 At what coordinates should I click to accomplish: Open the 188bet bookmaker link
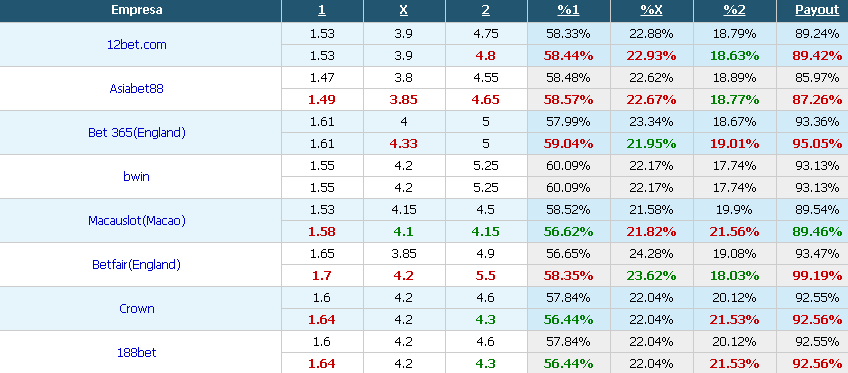tap(137, 352)
